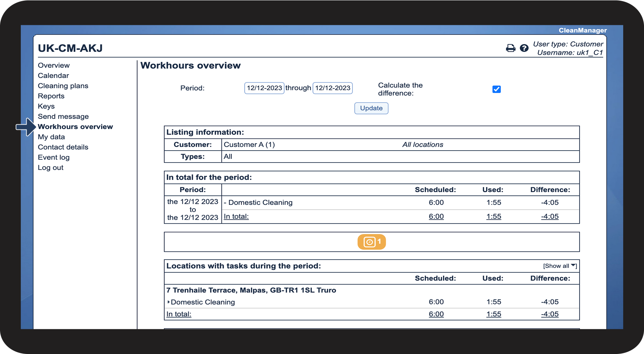Image resolution: width=644 pixels, height=354 pixels.
Task: Open the Reports page
Action: [x=51, y=96]
